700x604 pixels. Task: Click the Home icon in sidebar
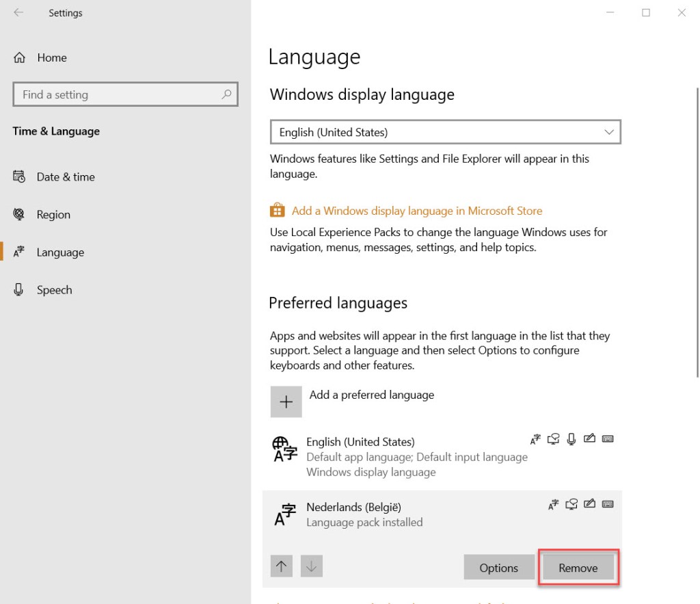click(x=20, y=58)
